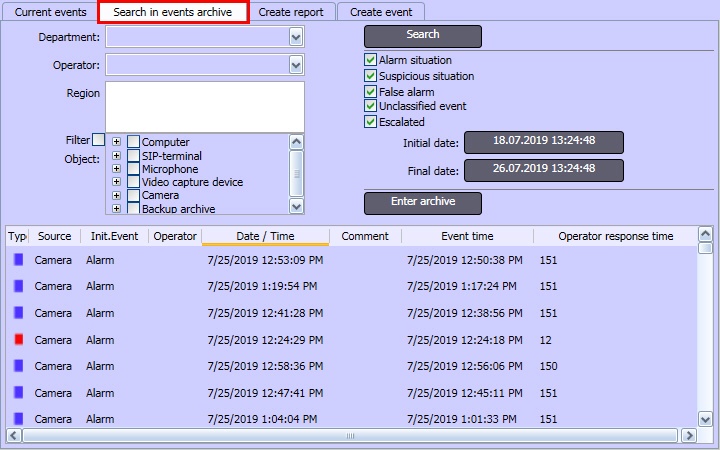720x450 pixels.
Task: Select event dated 7/25/2019 12:53:09 PM
Action: [265, 260]
